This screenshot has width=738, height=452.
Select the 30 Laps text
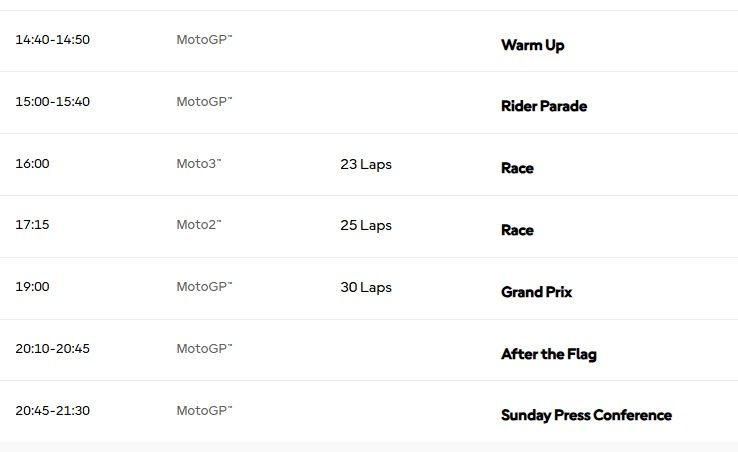pos(366,287)
